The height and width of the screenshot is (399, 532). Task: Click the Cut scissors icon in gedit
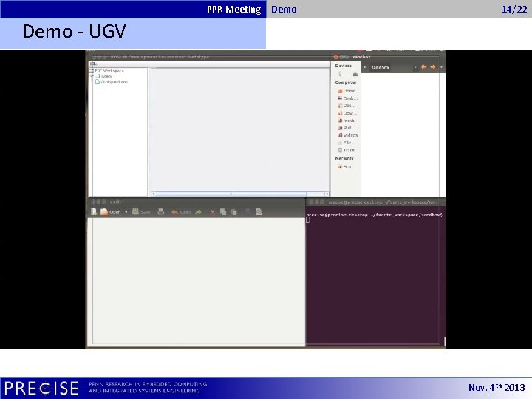[212, 212]
